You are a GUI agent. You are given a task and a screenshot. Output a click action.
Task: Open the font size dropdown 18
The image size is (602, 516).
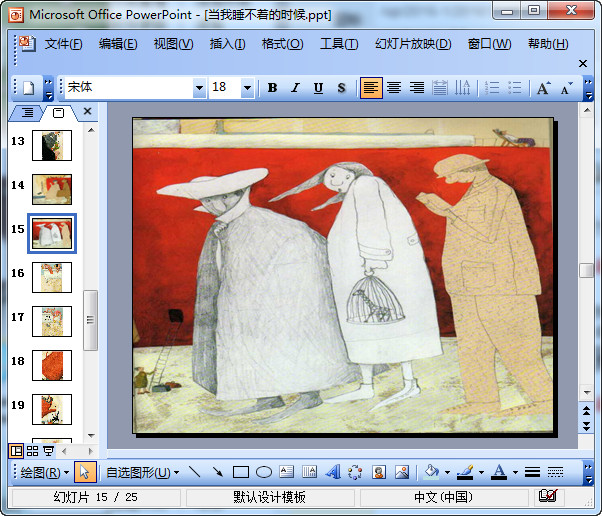248,88
